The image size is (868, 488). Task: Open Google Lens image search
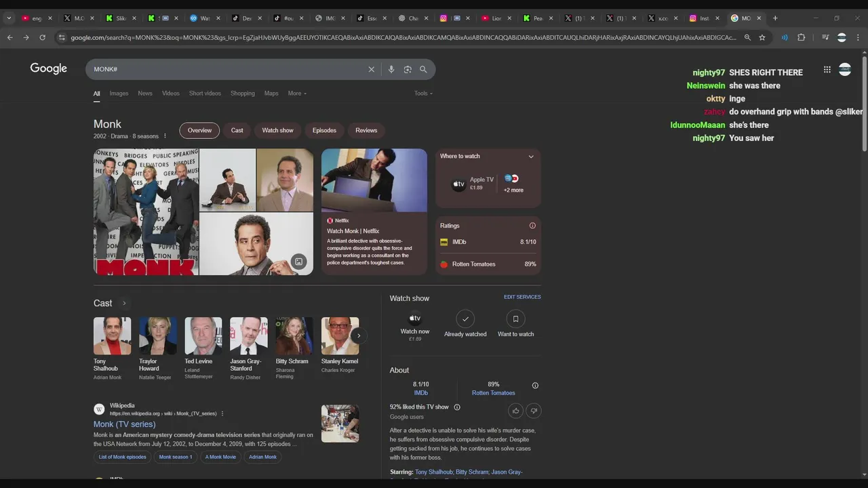click(408, 69)
